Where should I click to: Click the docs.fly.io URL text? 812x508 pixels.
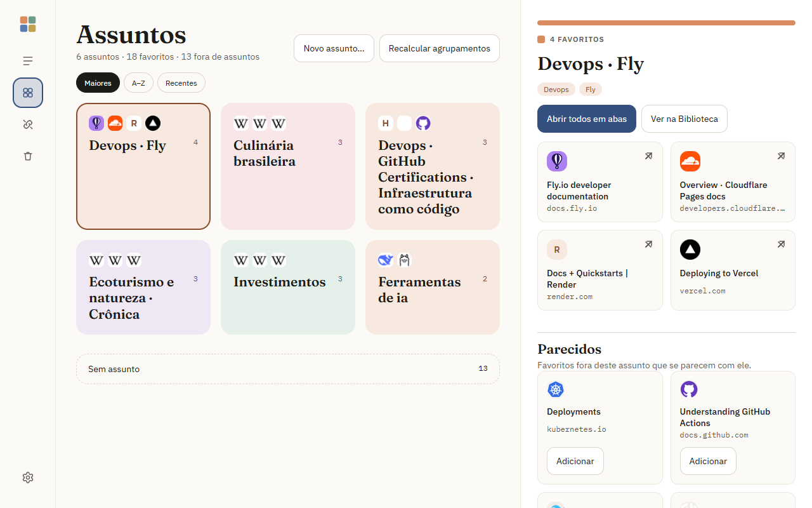(x=572, y=208)
